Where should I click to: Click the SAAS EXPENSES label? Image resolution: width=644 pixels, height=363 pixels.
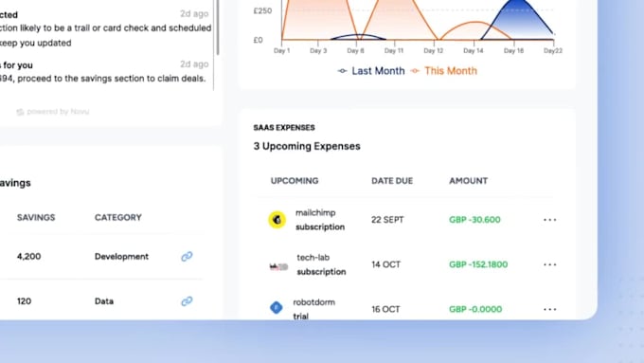(284, 127)
